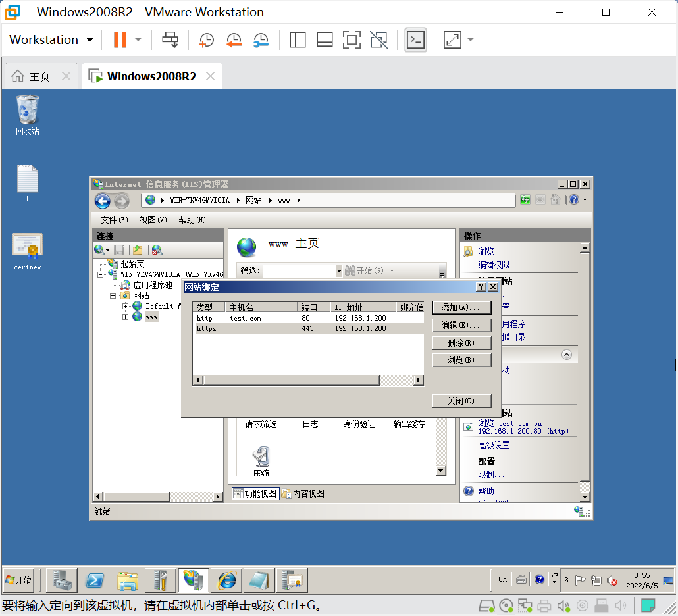Select text file named 1 on desktop
The height and width of the screenshot is (616, 678).
[27, 184]
